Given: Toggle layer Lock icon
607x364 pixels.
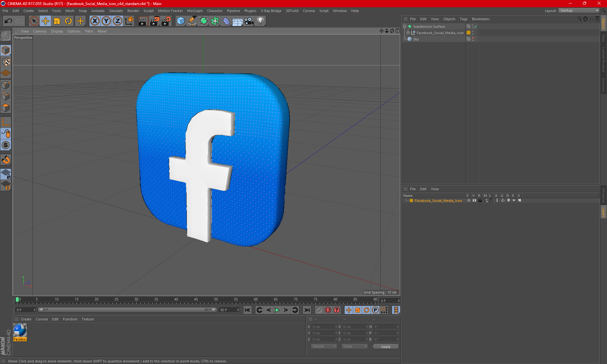Looking at the screenshot, I should [x=491, y=200].
